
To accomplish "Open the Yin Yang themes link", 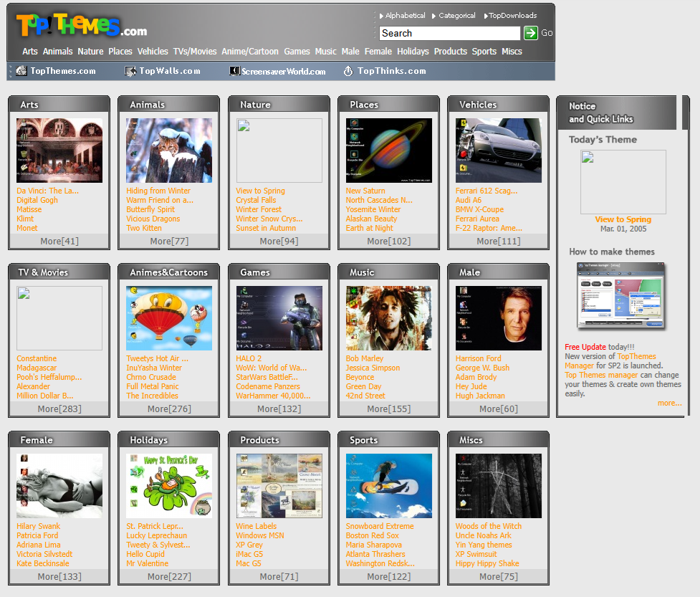I will coord(484,545).
